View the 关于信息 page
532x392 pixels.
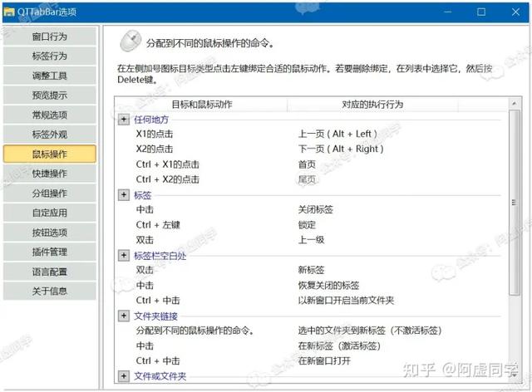[50, 291]
